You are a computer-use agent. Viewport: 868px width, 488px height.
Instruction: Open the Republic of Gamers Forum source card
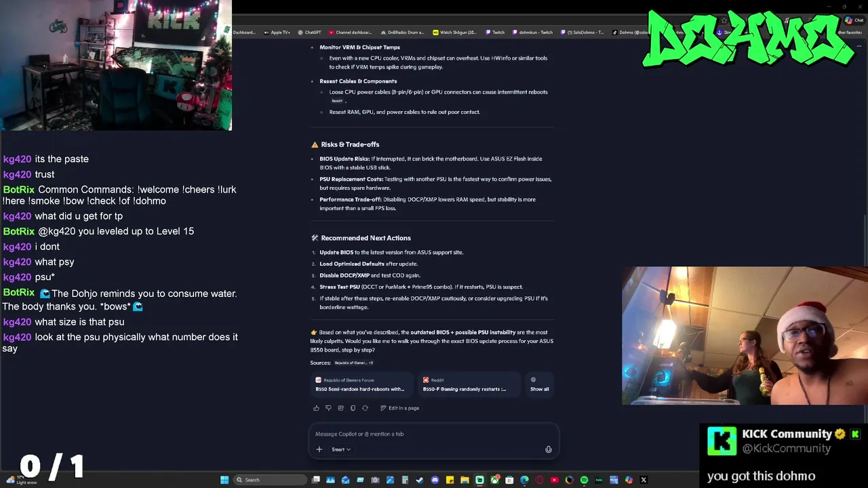pos(362,384)
